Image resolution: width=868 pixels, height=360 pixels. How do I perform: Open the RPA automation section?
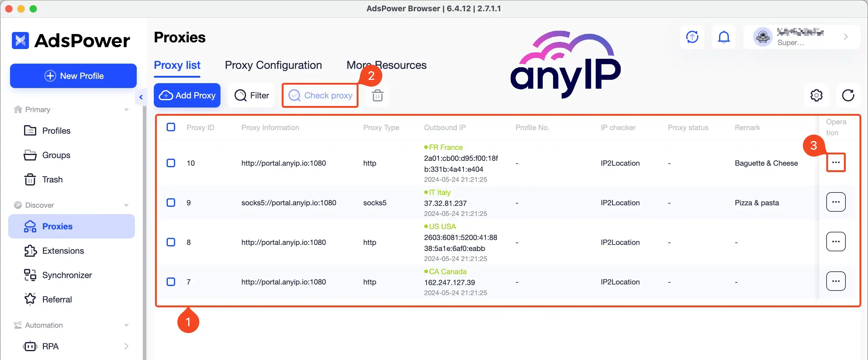[49, 346]
